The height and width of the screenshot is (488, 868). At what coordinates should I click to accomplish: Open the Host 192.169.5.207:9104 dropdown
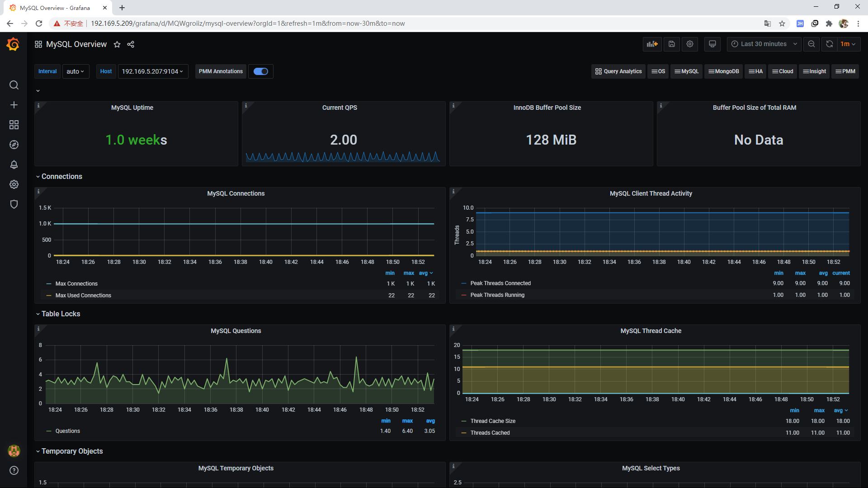coord(153,71)
